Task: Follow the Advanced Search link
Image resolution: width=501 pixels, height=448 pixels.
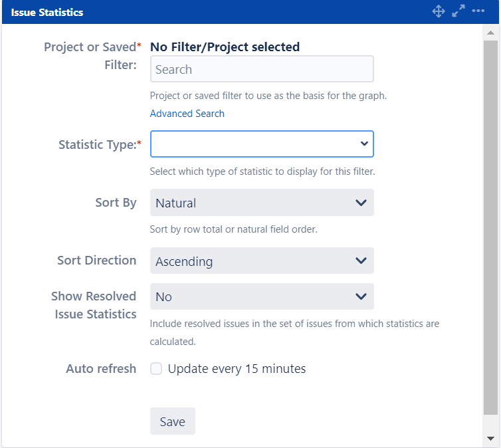Action: 187,114
